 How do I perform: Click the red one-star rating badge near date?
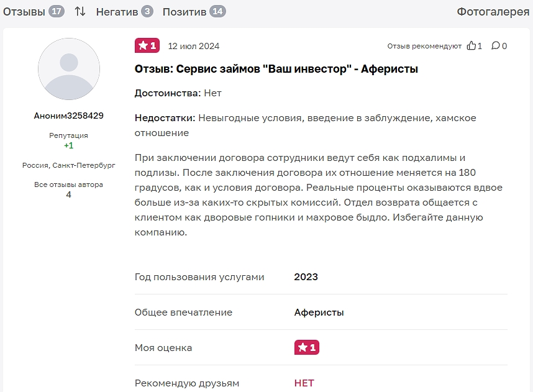(147, 45)
